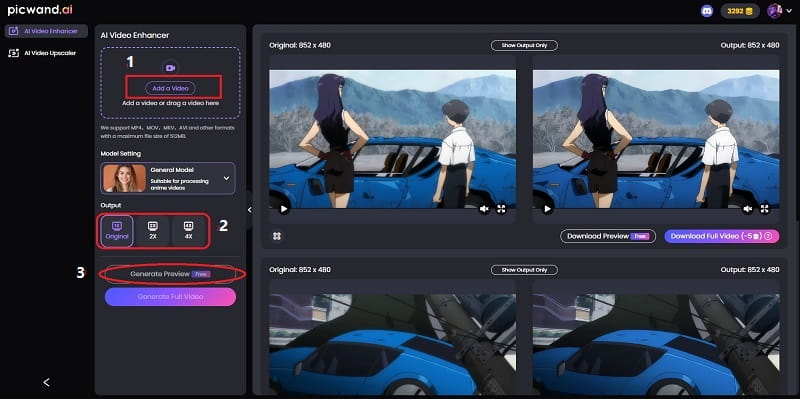Click the General Model portrait thumbnail
800x399 pixels.
pos(124,178)
